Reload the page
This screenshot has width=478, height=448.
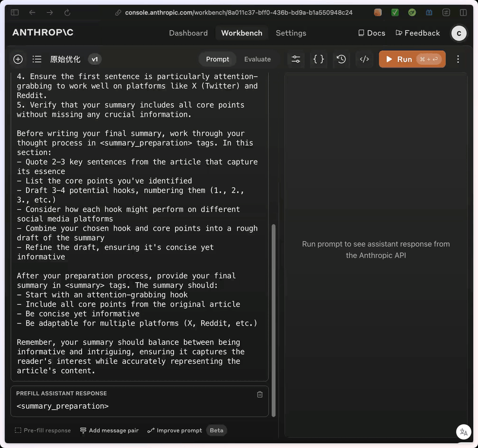pyautogui.click(x=67, y=12)
